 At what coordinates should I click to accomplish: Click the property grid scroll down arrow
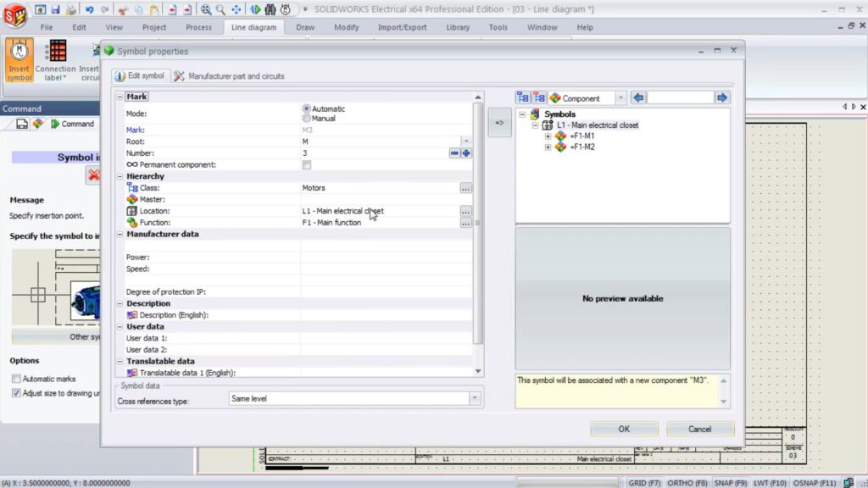(x=478, y=371)
